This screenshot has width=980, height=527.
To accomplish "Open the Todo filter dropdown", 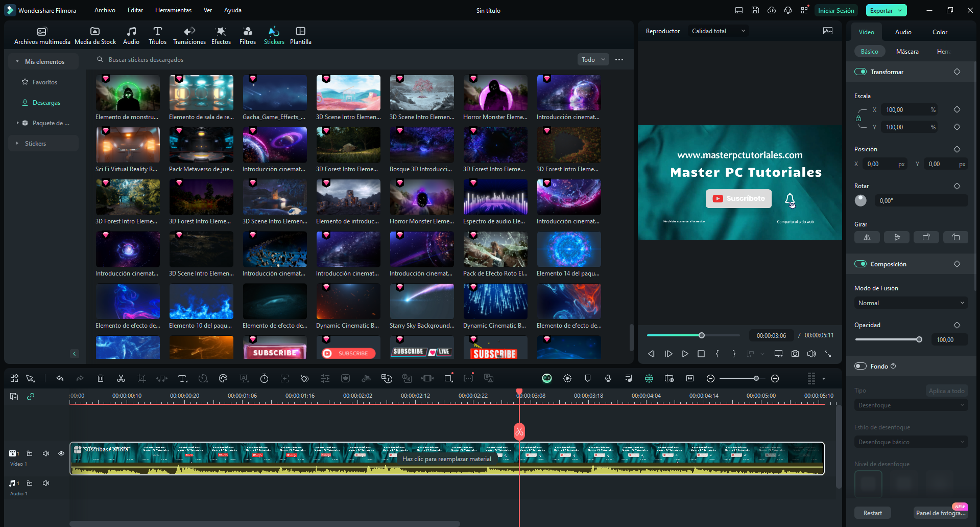I will coord(593,60).
